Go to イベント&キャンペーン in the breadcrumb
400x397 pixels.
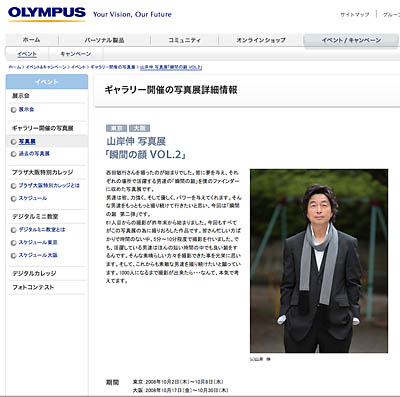pyautogui.click(x=46, y=67)
